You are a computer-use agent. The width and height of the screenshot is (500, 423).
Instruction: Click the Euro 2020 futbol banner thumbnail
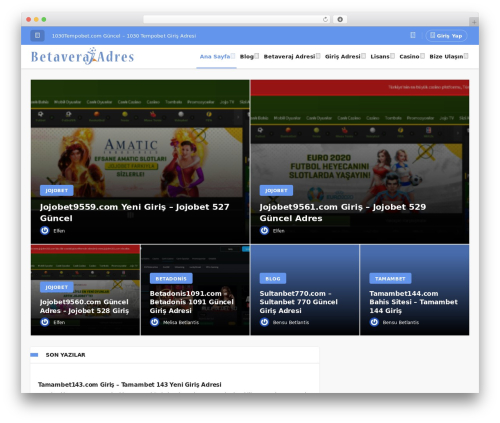(x=356, y=177)
